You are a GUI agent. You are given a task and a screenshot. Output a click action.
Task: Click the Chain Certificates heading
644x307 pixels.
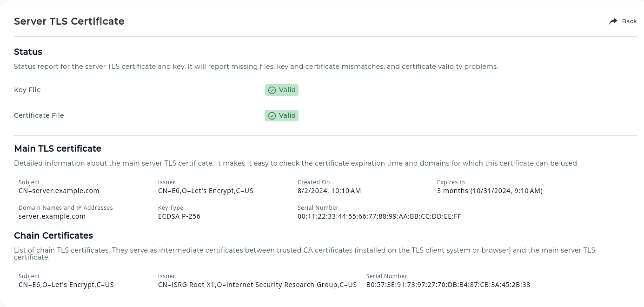click(53, 236)
